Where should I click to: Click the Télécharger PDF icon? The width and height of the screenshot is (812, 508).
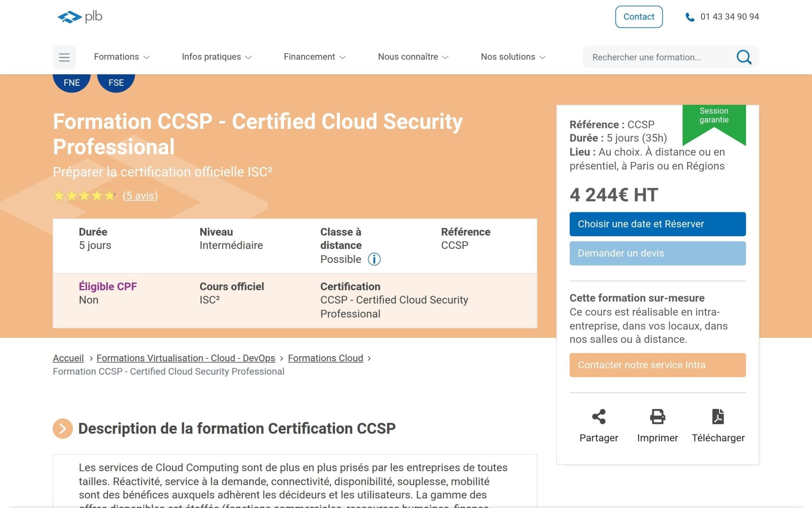(x=718, y=417)
